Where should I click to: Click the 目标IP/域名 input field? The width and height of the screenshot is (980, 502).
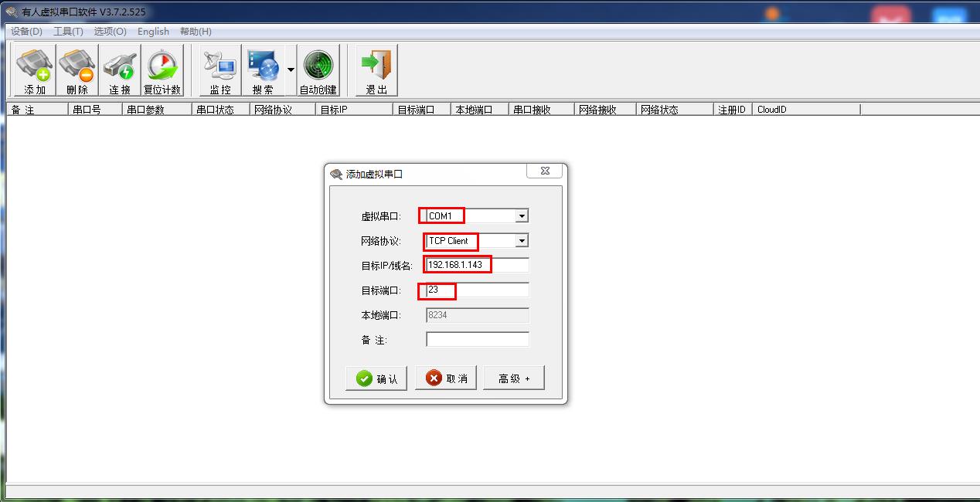coord(478,266)
